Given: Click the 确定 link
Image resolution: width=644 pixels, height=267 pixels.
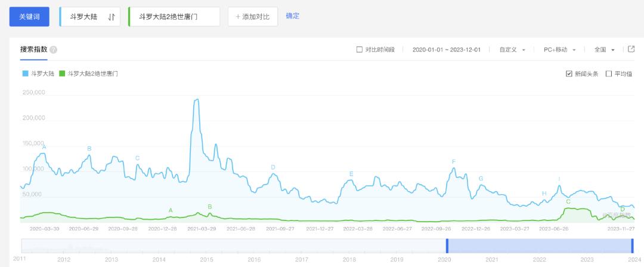Looking at the screenshot, I should 293,16.
